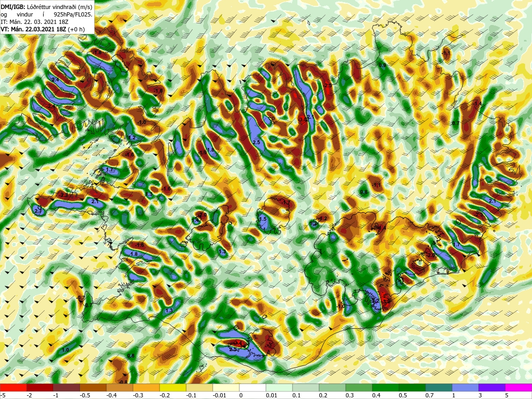This screenshot has width=532, height=399.
Task: Select the dark red legend swatch starting at -2
Action: coord(40,388)
